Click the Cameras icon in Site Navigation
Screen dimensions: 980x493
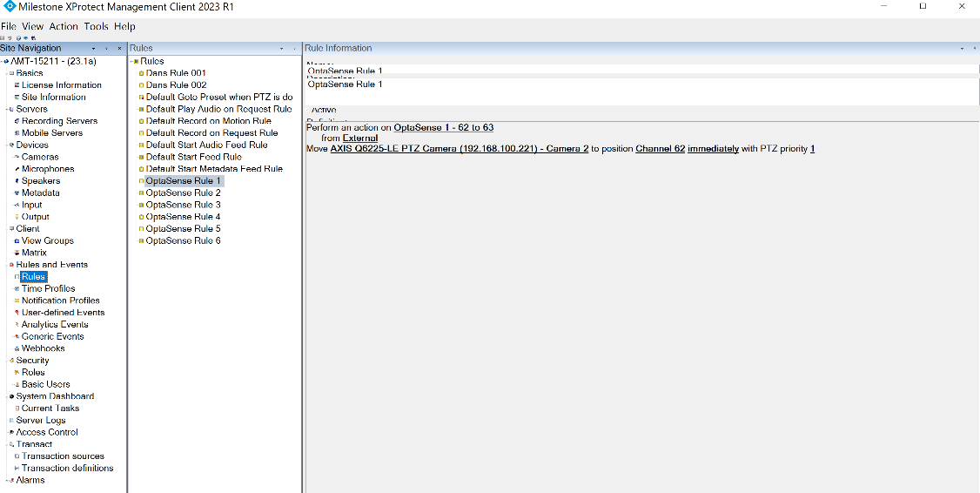[17, 158]
